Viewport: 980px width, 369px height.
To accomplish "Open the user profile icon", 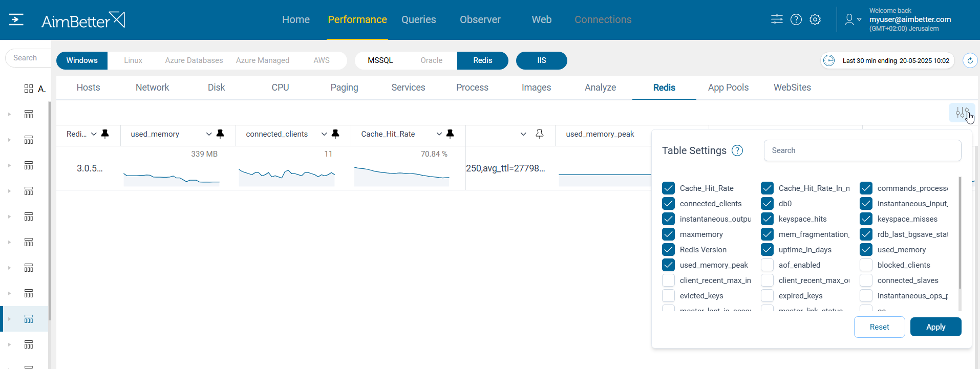I will pos(849,19).
